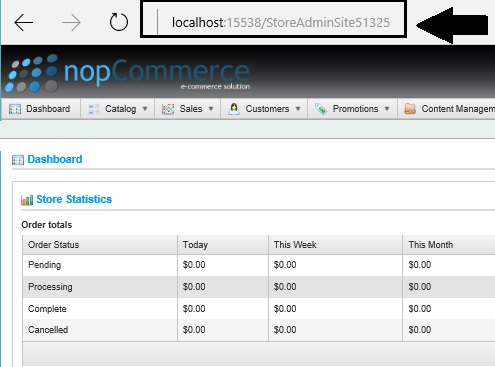The image size is (495, 367).
Task: Click the Sales chart icon
Action: (x=168, y=109)
